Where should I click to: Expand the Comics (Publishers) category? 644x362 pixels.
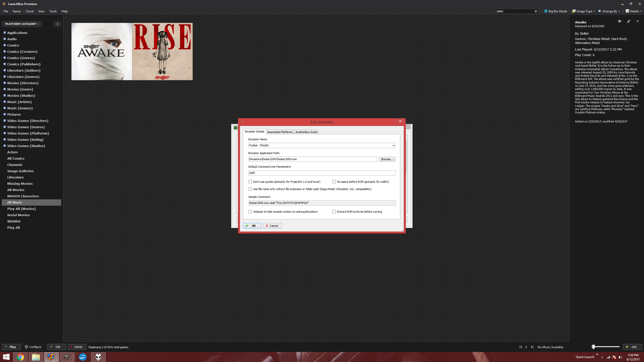click(x=5, y=64)
